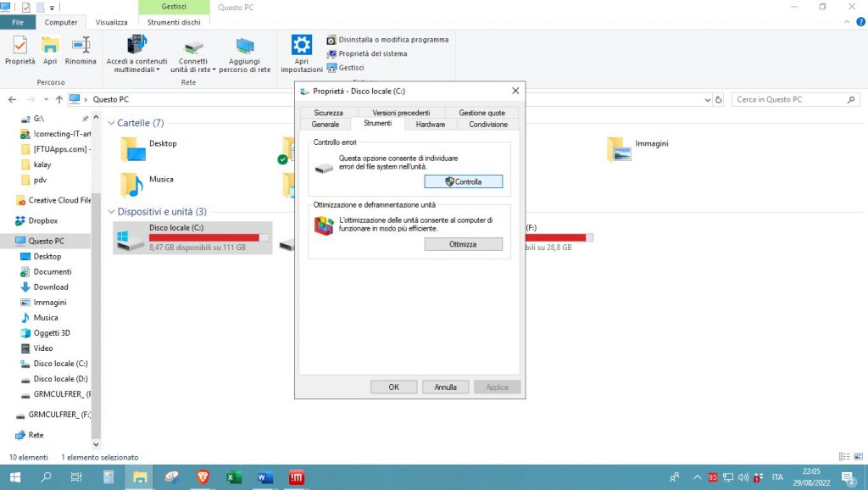Collapse the Cartelle (7) group
This screenshot has height=490, width=868.
pos(111,123)
